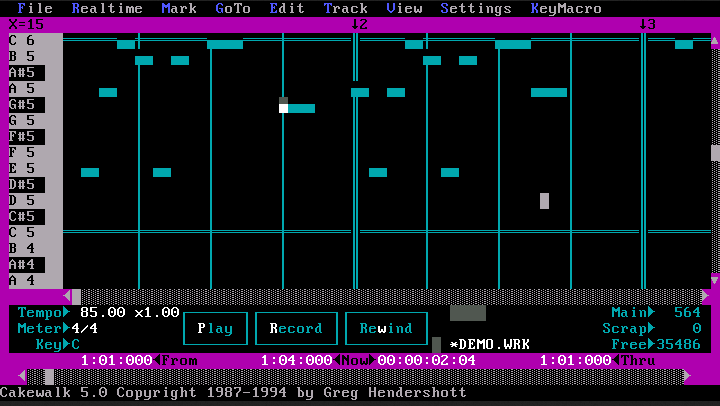The image size is (720, 406).
Task: Select tempo ratio x1.00
Action: click(x=157, y=312)
